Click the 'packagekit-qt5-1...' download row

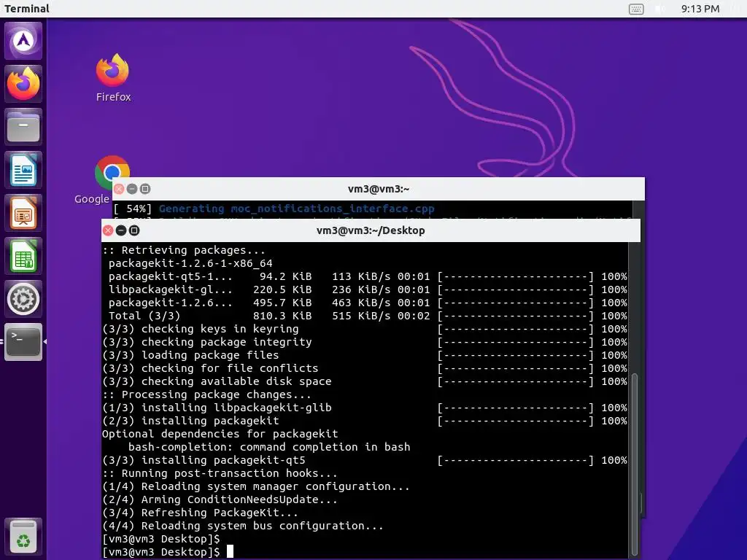tap(365, 276)
